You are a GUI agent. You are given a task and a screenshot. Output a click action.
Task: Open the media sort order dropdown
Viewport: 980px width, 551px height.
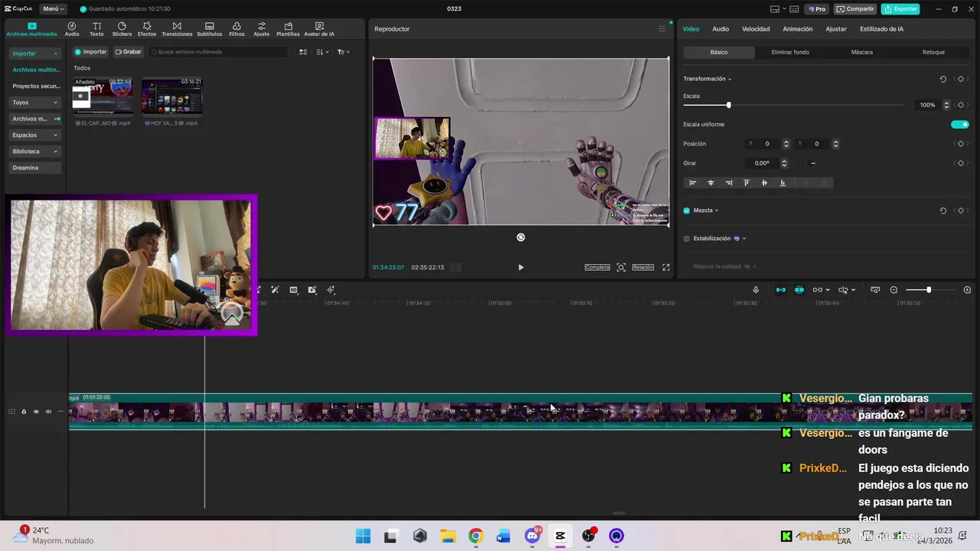coord(323,52)
